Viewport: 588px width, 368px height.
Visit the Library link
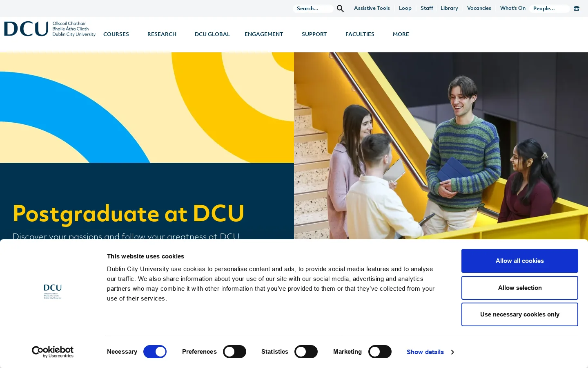tap(449, 8)
